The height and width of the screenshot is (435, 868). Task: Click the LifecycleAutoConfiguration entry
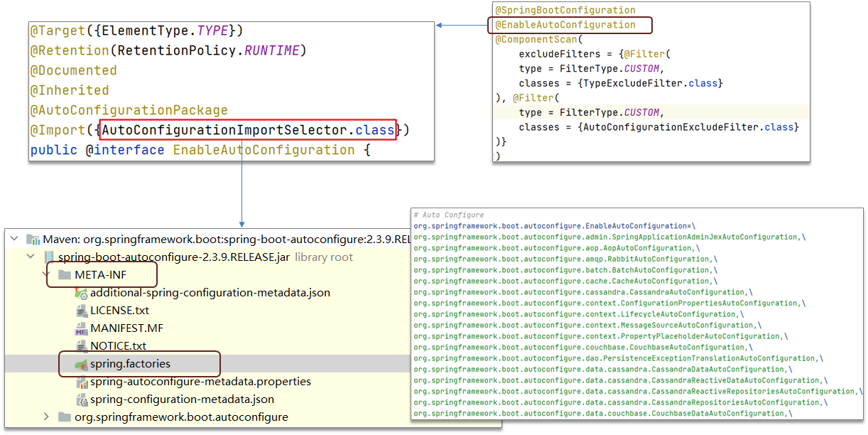coord(579,314)
